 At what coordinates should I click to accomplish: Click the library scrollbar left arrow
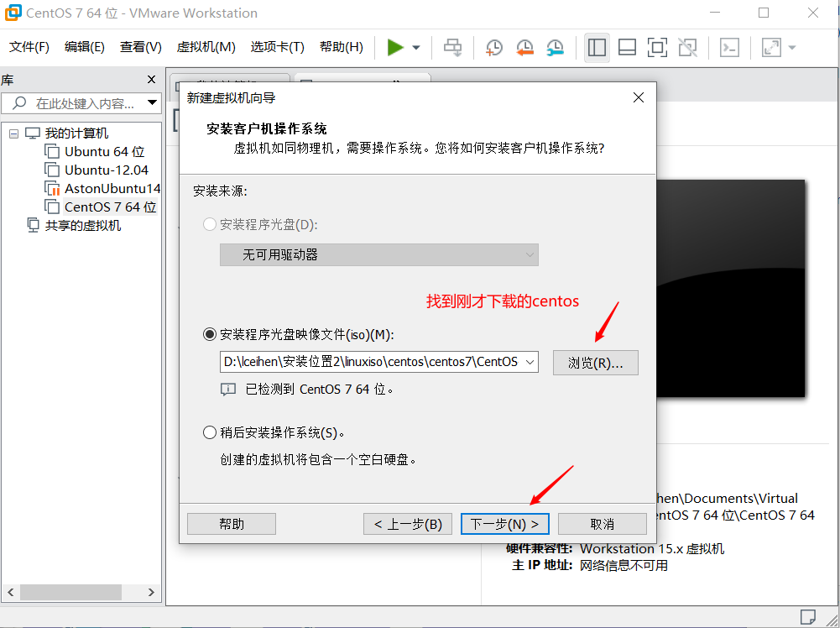click(11, 592)
